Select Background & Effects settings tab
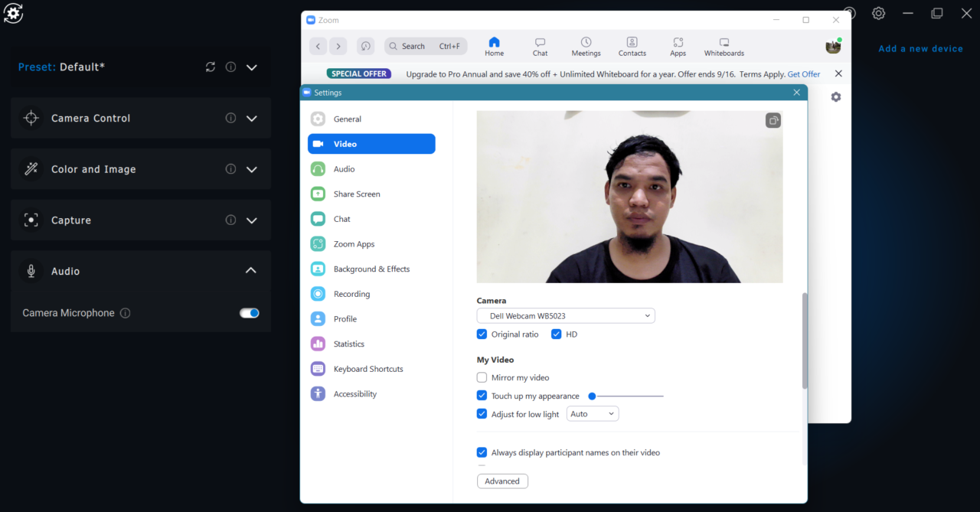Screen dimensions: 980x512 371,269
